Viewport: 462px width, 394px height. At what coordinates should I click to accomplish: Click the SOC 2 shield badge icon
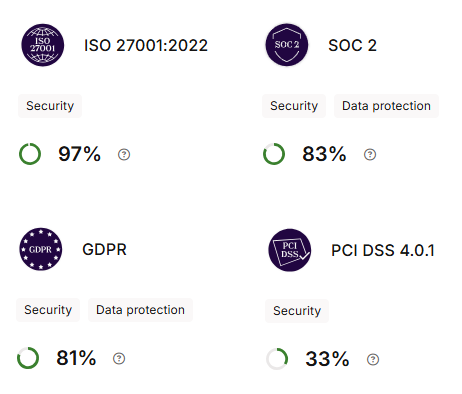287,45
